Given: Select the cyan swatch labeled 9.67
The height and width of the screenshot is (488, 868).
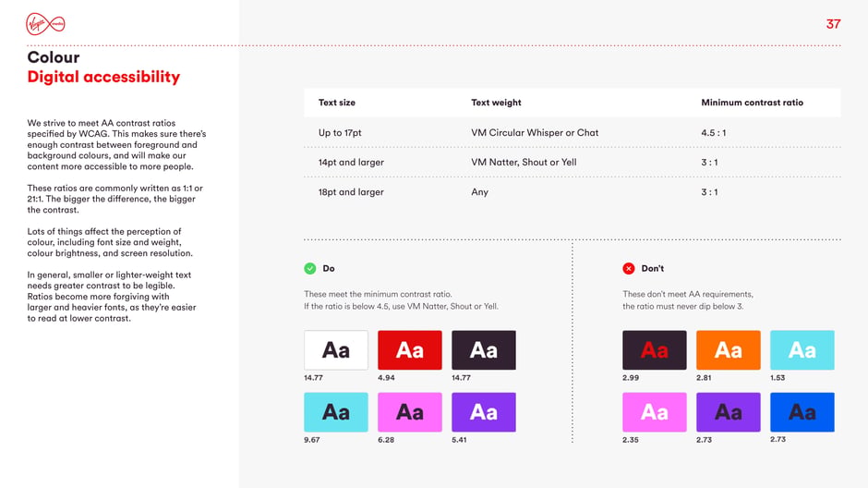Looking at the screenshot, I should 335,412.
